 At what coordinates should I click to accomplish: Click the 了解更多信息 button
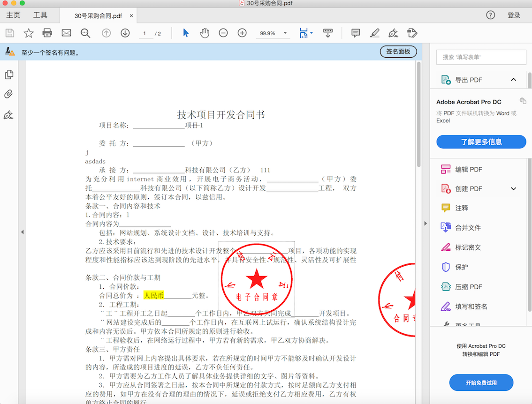(481, 142)
